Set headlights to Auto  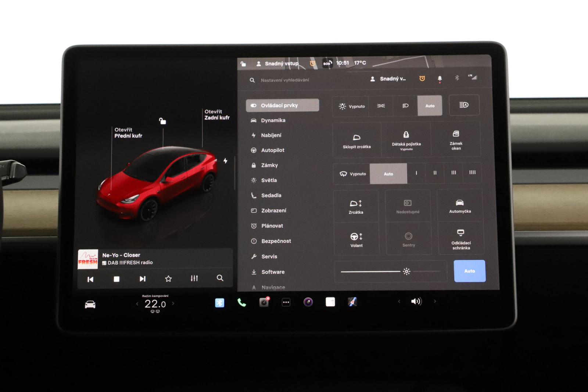pos(430,106)
